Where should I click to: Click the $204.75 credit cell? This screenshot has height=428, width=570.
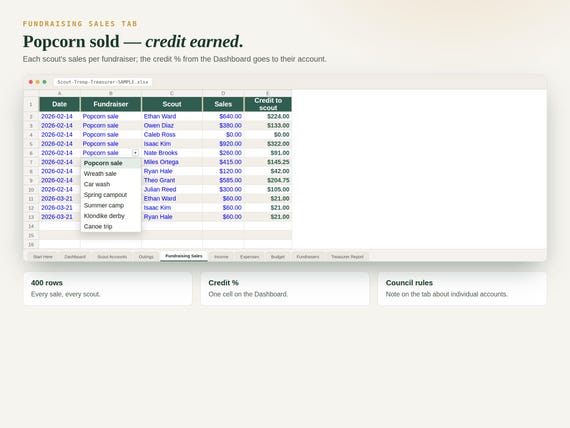[x=268, y=180]
